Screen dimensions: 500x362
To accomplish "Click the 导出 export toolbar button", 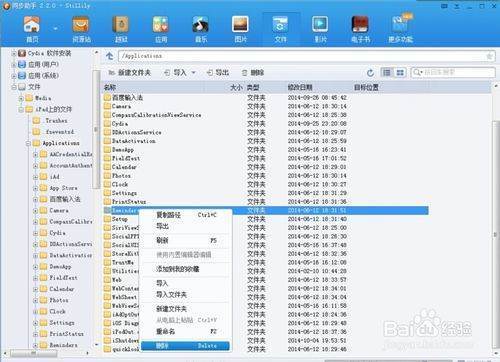I will 218,72.
